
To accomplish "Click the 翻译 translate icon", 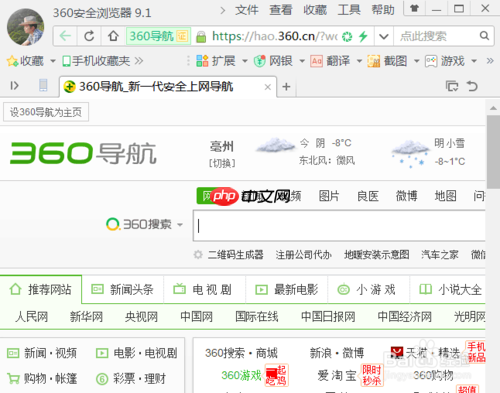I will 316,61.
